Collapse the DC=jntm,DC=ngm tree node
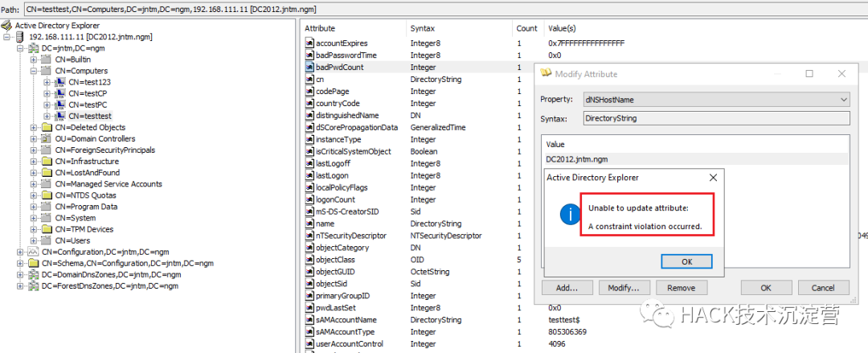Screen dimensions: 868x353 20,48
